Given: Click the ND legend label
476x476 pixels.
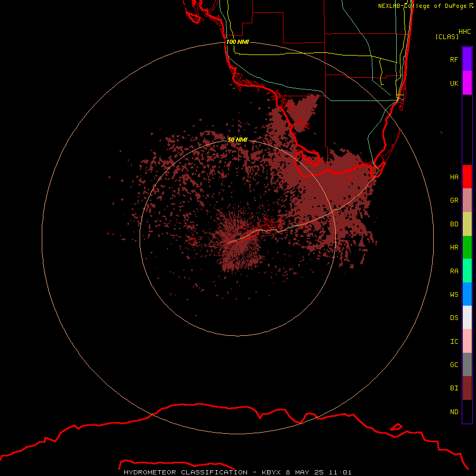Looking at the screenshot, I should click(x=454, y=412).
